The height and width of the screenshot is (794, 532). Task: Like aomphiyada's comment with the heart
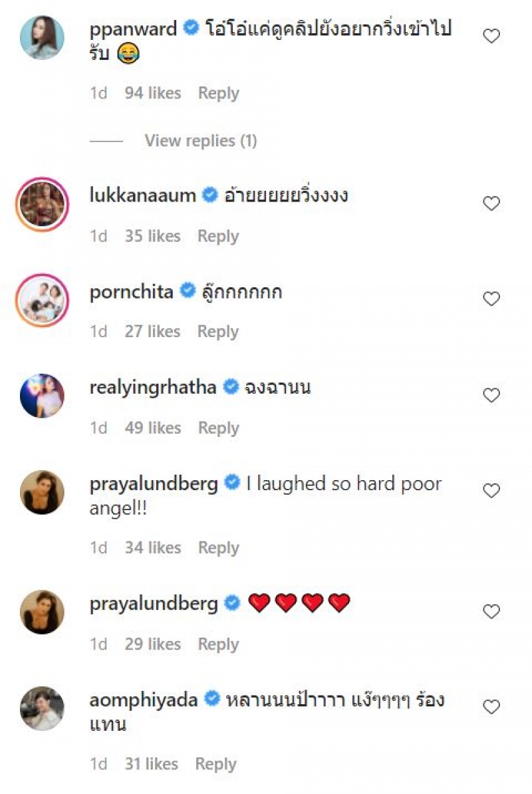491,707
